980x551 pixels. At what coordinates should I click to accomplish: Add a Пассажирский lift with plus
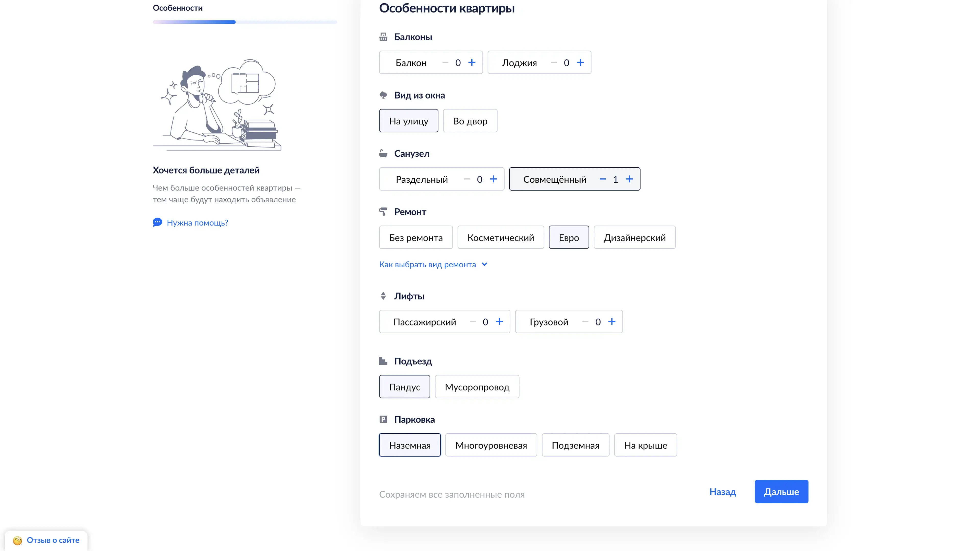pos(499,322)
